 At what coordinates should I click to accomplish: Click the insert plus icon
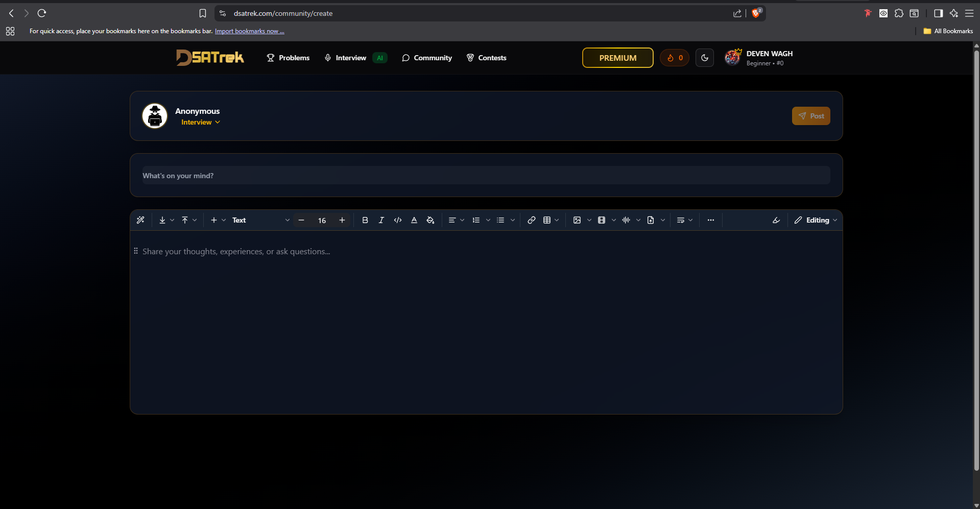click(214, 220)
